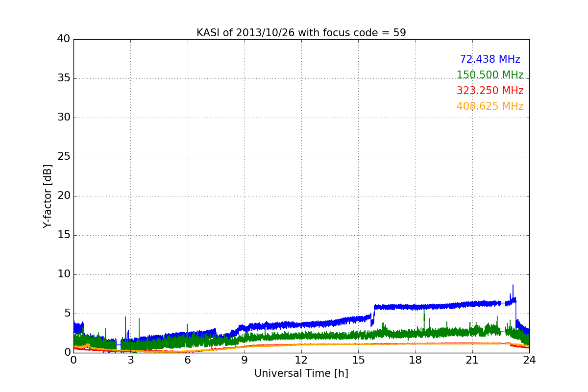Click the x-axis tick label 9
Image resolution: width=588 pixels, height=392 pixels.
tap(244, 360)
